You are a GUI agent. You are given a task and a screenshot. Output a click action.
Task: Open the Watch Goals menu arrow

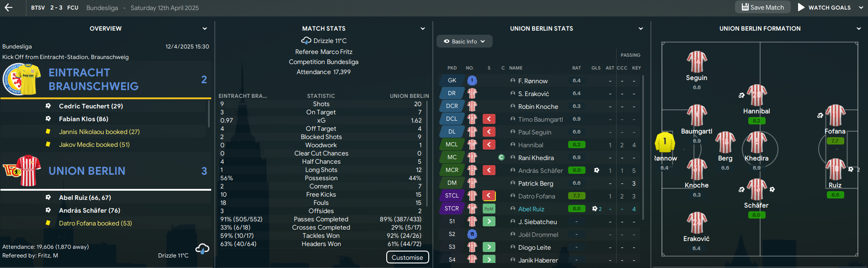click(x=861, y=7)
